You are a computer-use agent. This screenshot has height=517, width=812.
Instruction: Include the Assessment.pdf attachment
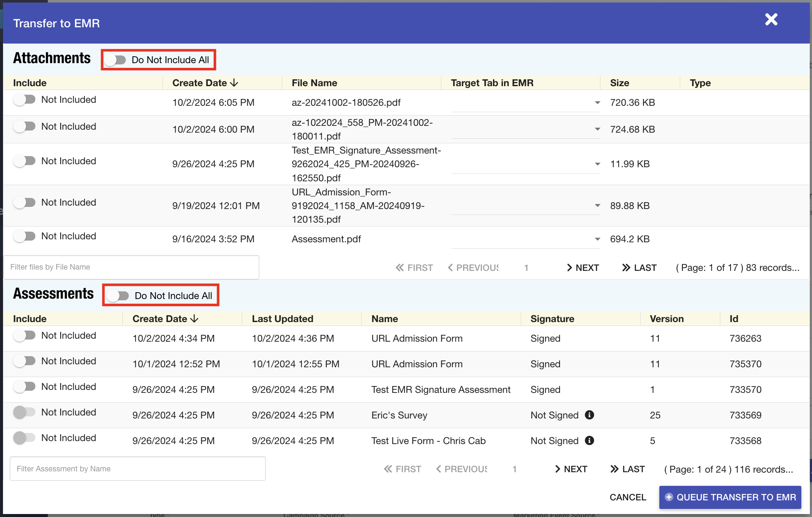tap(24, 236)
